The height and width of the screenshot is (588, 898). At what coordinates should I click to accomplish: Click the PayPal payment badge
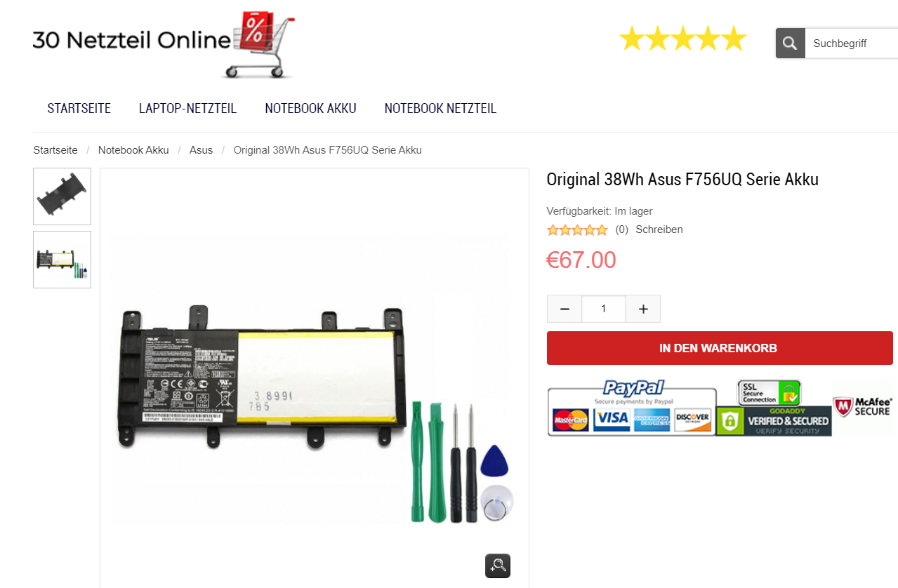(x=632, y=408)
